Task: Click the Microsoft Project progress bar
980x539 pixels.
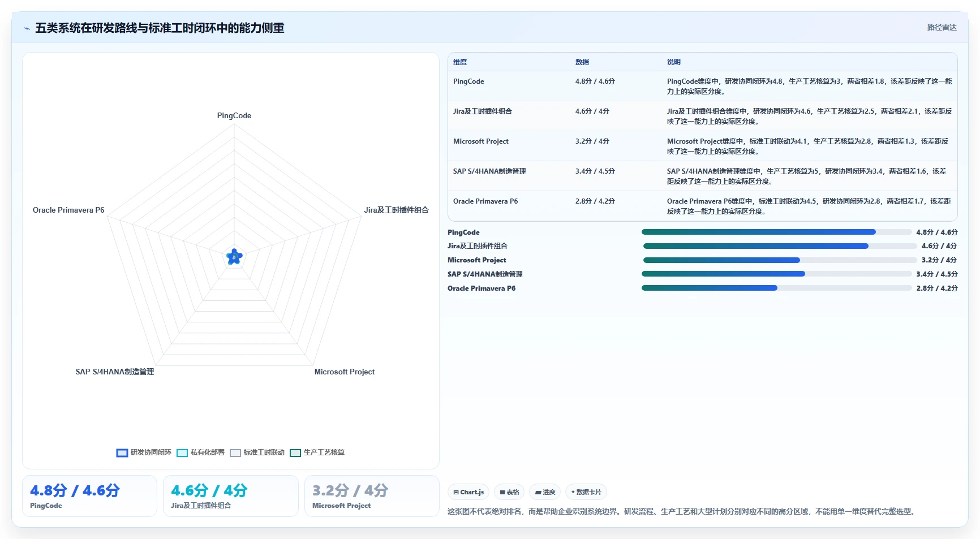Action: coord(780,260)
